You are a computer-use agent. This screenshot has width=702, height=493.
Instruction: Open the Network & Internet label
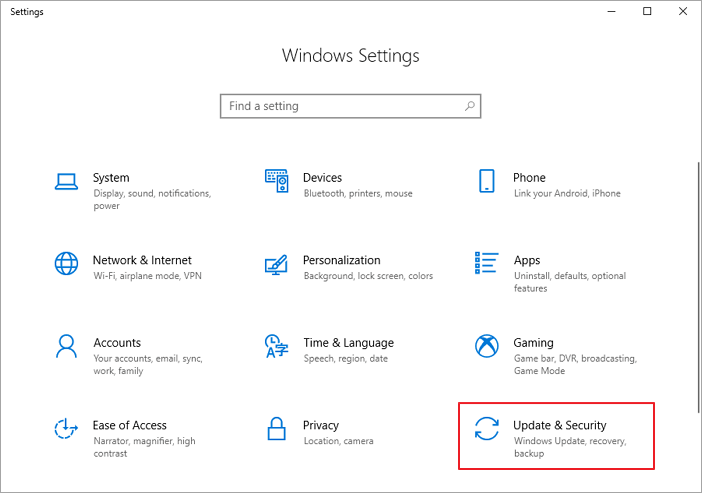[x=142, y=260]
